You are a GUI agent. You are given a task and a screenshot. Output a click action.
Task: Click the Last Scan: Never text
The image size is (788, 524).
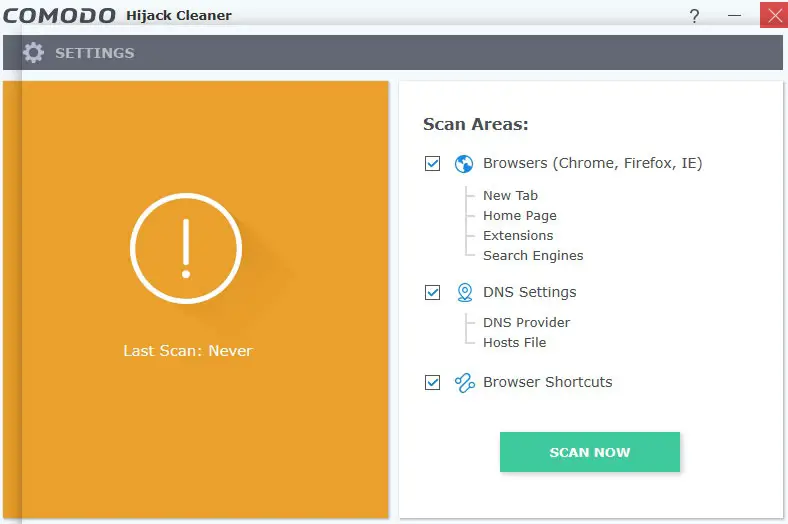point(188,351)
